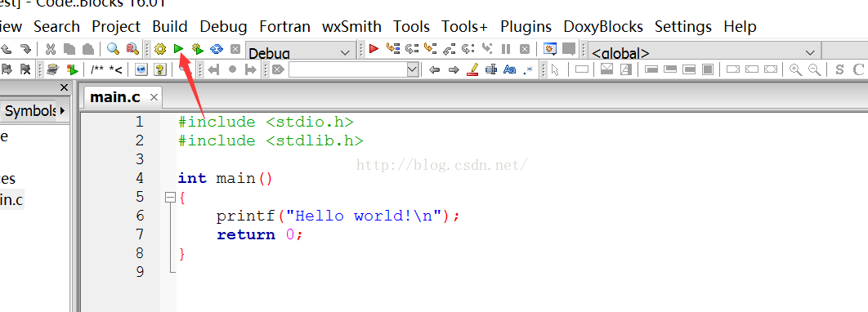The image size is (868, 312).
Task: Toggle highlight search matches marker
Action: pyautogui.click(x=472, y=69)
